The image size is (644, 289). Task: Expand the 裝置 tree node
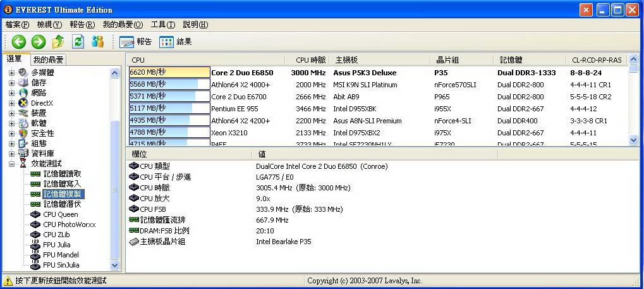tap(11, 113)
